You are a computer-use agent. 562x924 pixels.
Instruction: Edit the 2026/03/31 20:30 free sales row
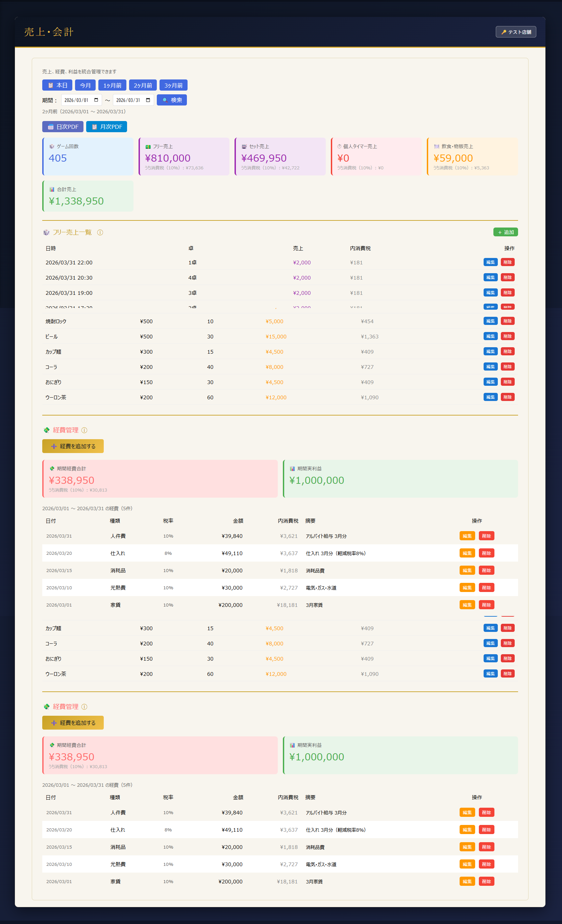(x=490, y=278)
